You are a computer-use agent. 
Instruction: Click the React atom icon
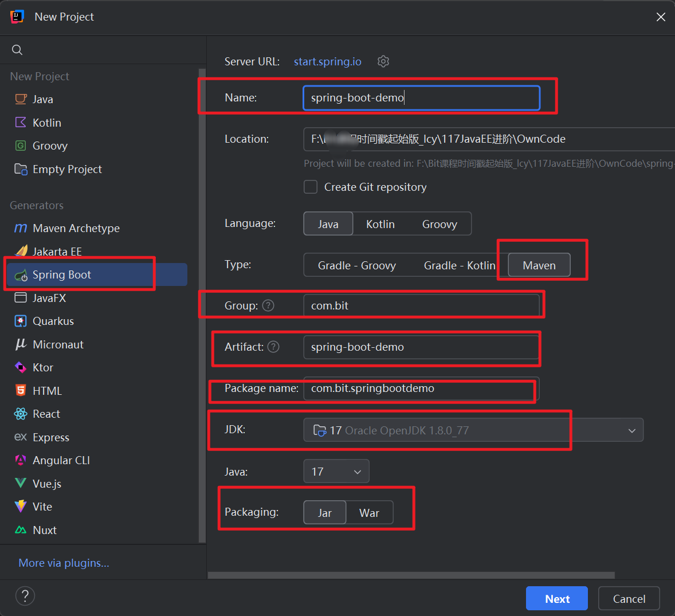[21, 414]
